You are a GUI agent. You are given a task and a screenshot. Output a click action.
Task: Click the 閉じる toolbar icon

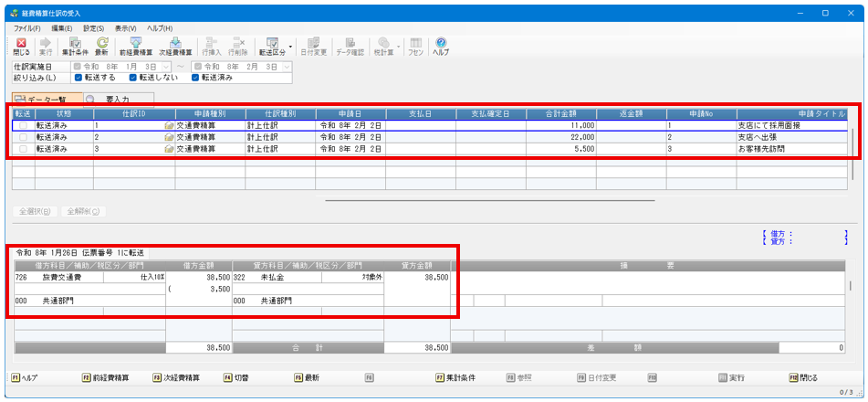coord(22,47)
